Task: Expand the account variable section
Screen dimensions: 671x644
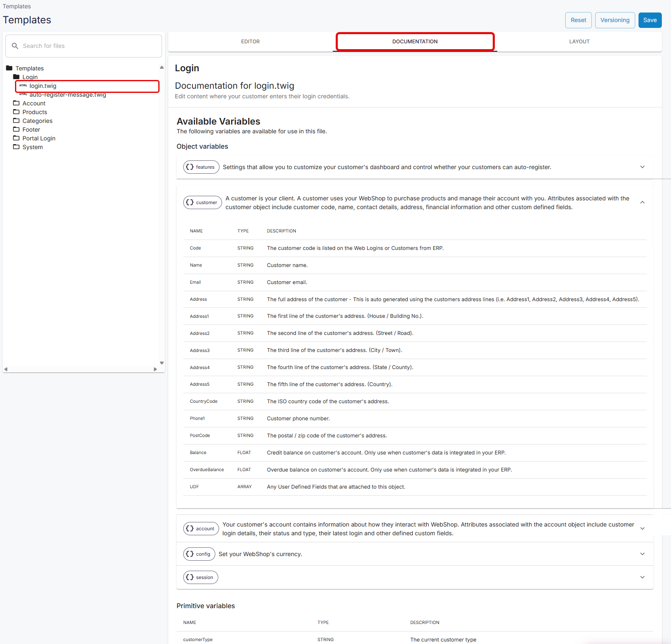Action: [642, 528]
